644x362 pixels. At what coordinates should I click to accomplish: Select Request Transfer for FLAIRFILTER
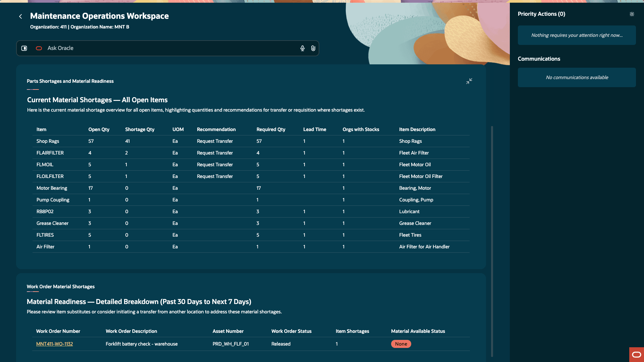[x=215, y=153]
